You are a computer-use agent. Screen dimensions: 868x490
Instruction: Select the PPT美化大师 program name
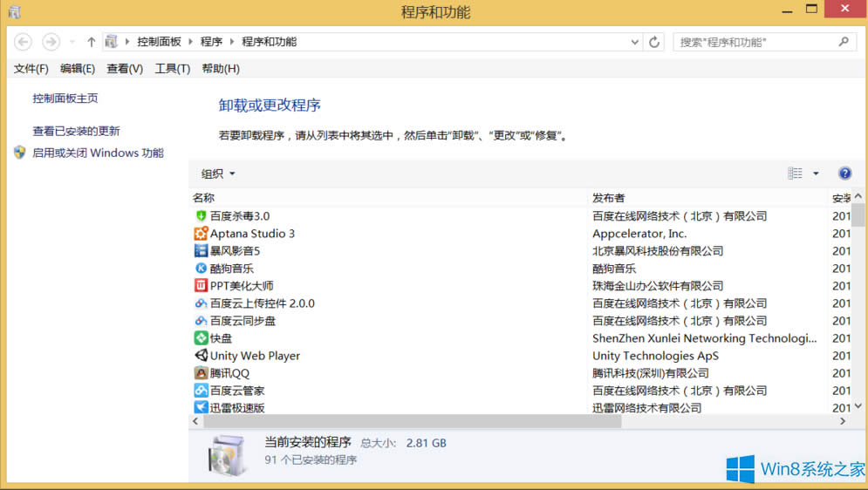tap(242, 286)
